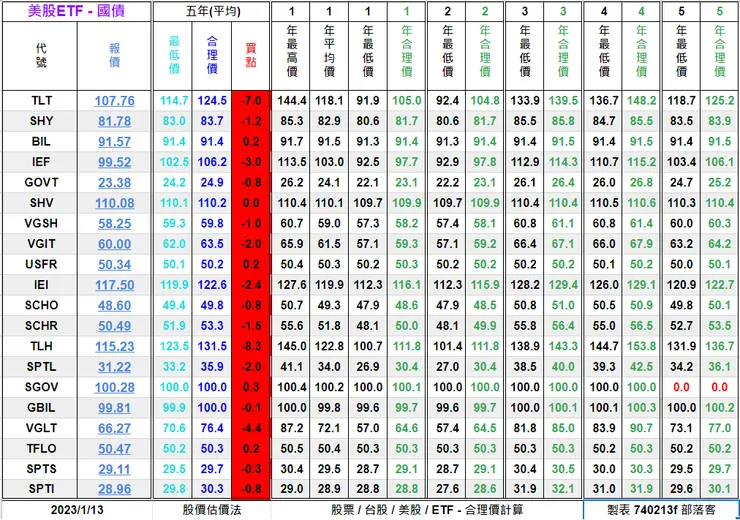Viewport: 740px width, 520px height.
Task: Select the TLT ticker cell
Action: pos(41,101)
